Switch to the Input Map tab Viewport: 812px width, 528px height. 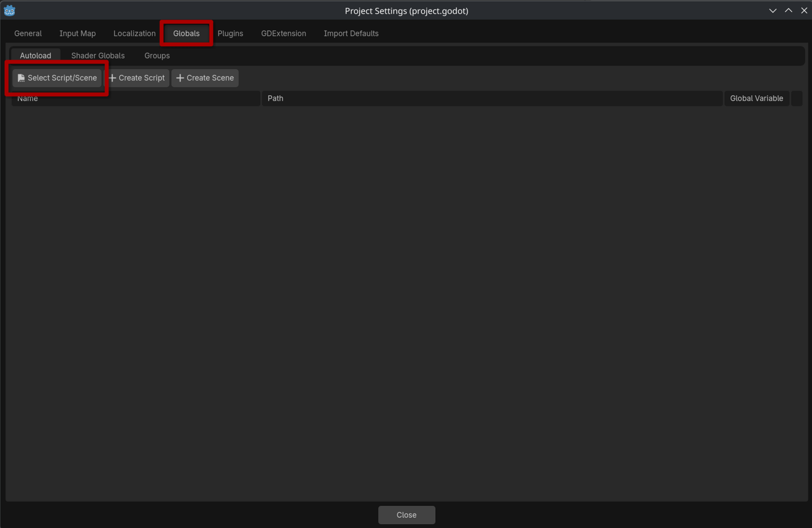tap(77, 34)
